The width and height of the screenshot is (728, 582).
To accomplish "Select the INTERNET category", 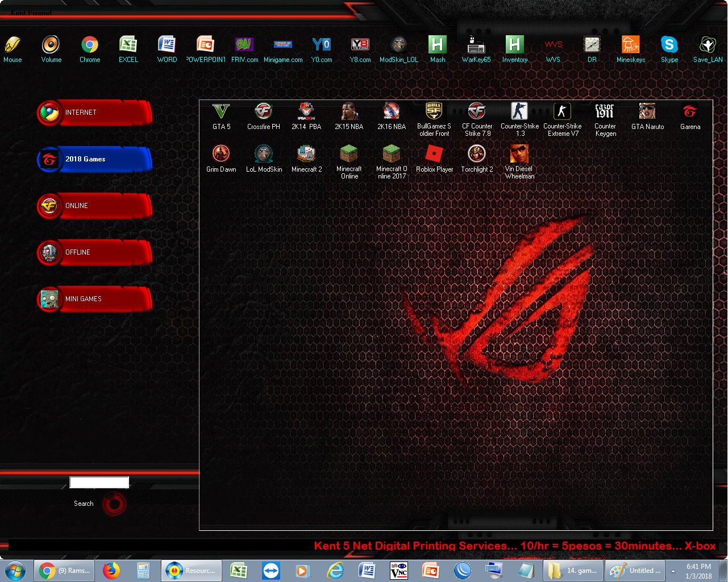I will coord(95,113).
